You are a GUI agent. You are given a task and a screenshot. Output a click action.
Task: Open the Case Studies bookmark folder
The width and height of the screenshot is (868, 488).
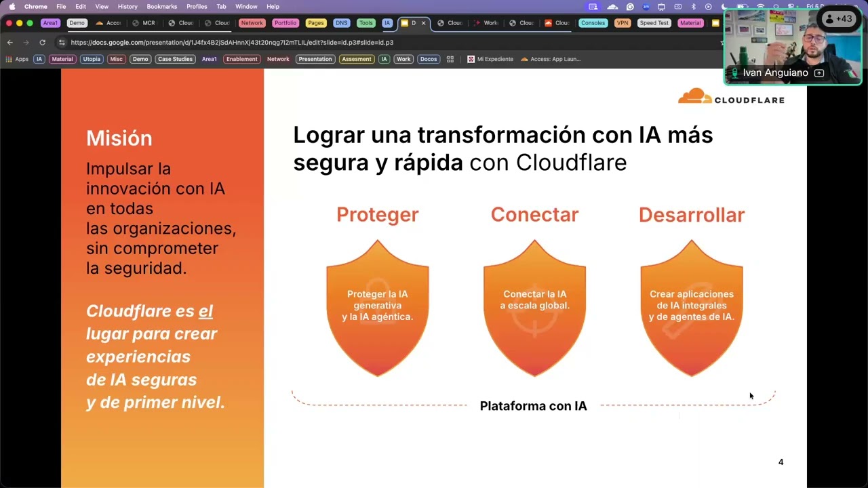(x=175, y=59)
